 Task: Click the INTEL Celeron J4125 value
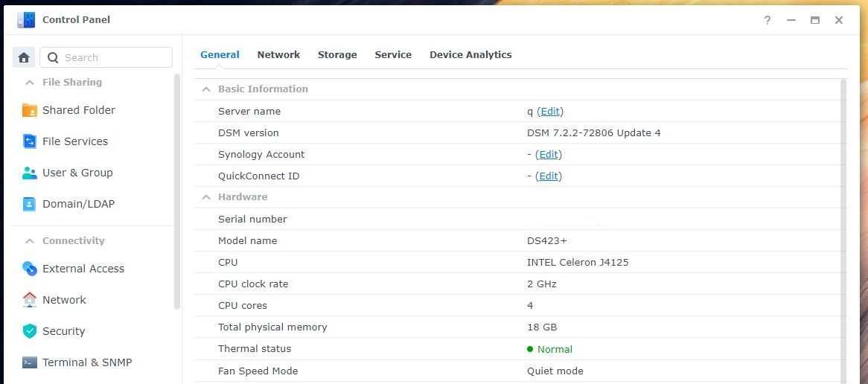[x=578, y=262]
